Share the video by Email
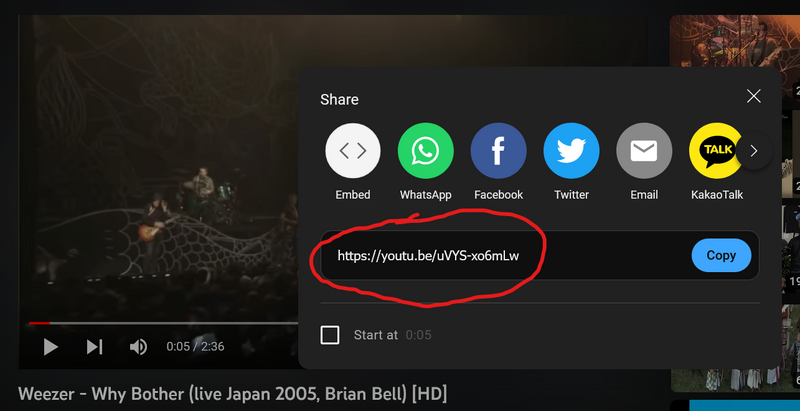This screenshot has height=411, width=800. click(x=644, y=151)
